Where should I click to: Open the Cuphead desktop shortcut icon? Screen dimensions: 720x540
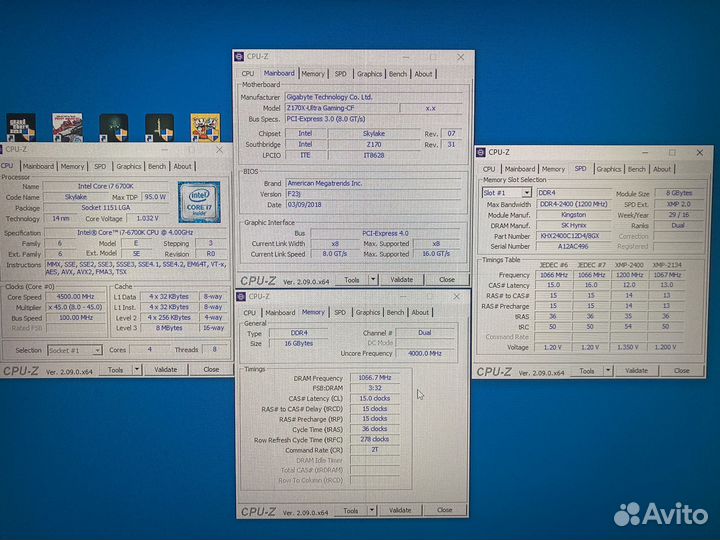(205, 127)
